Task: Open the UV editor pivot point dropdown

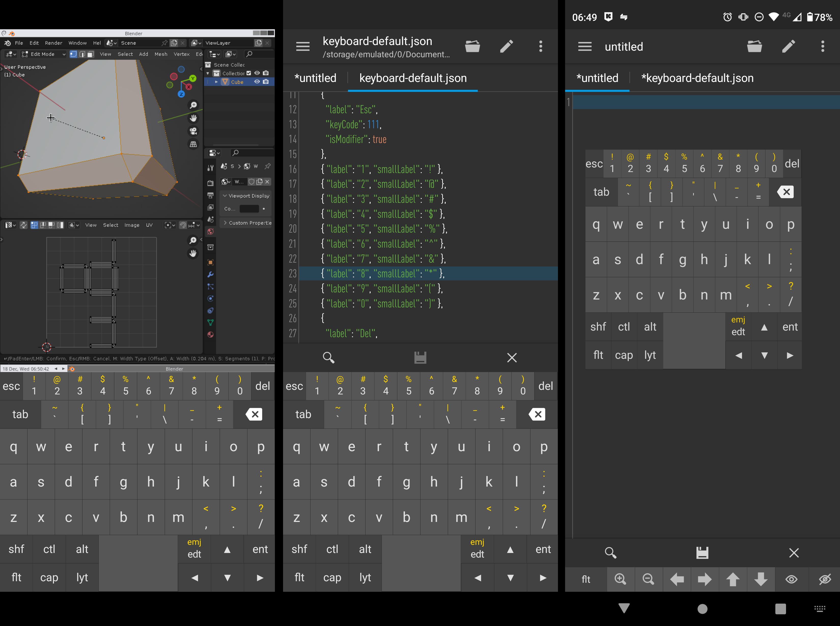Action: click(x=170, y=225)
